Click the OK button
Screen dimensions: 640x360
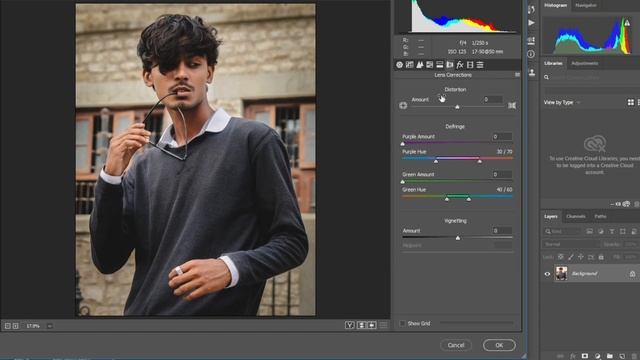[499, 345]
